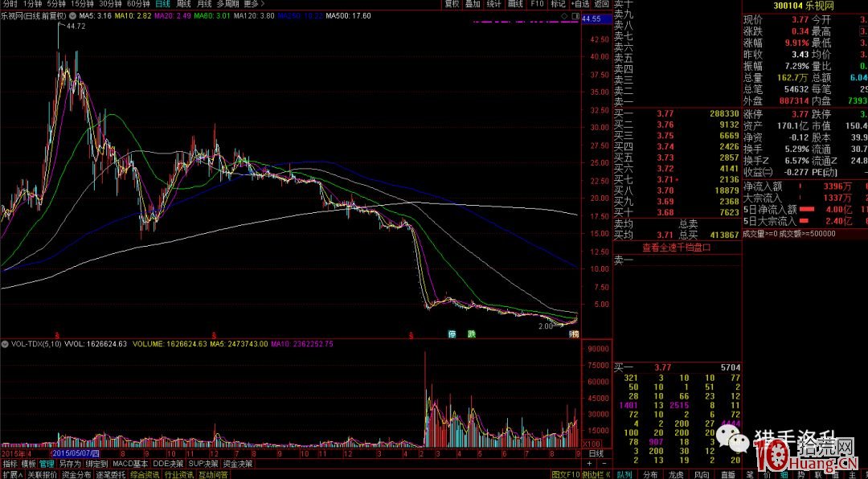Screen dimensions: 868x479
Task: Add stock via +自选 button
Action: click(579, 4)
